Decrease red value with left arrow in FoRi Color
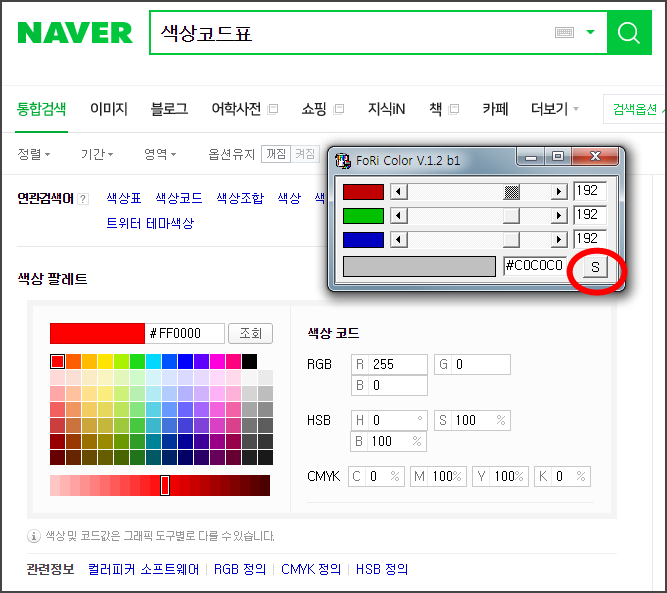 pos(399,191)
